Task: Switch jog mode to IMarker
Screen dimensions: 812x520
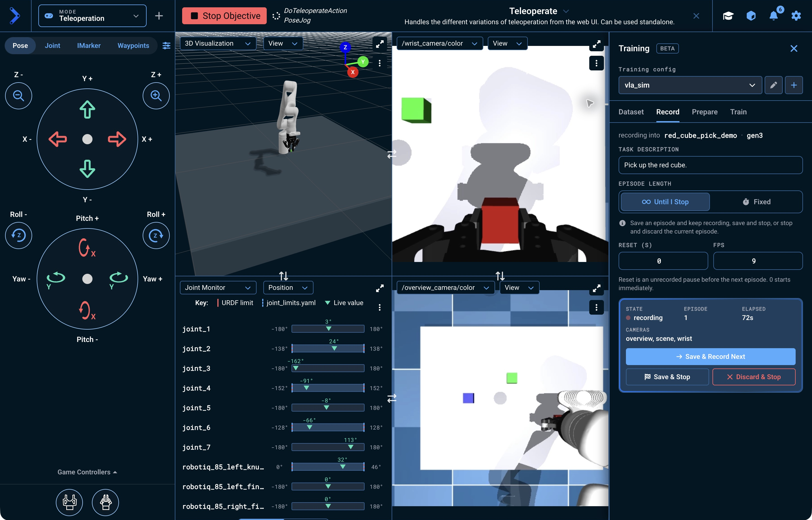Action: point(89,46)
